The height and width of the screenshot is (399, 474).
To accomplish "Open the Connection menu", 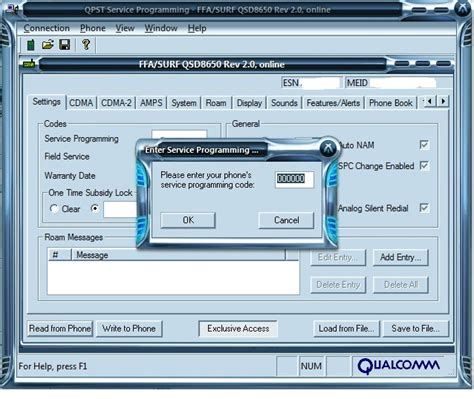I will coord(47,28).
